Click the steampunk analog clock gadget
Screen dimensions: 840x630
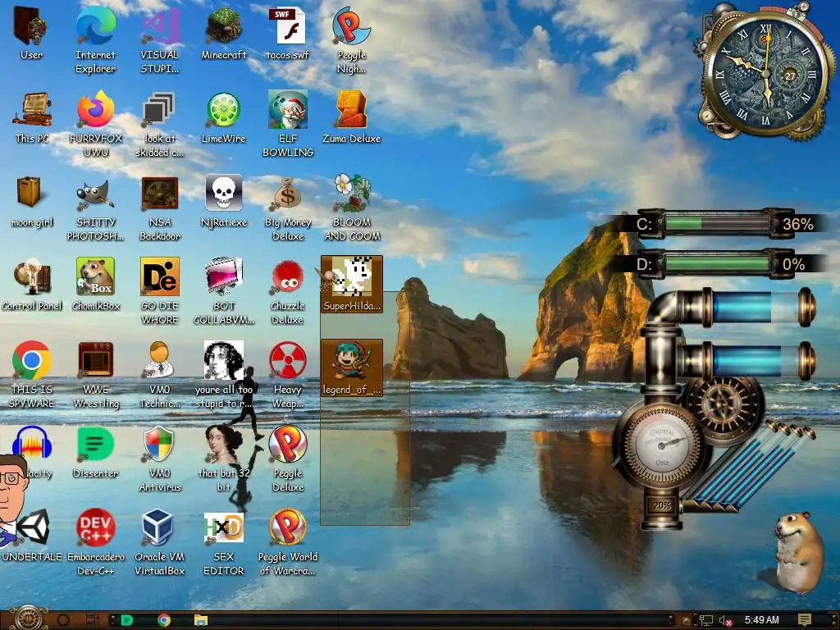tap(766, 72)
